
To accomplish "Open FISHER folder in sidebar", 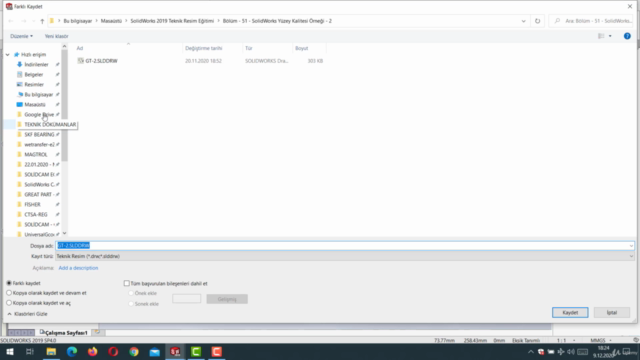I will click(x=32, y=204).
